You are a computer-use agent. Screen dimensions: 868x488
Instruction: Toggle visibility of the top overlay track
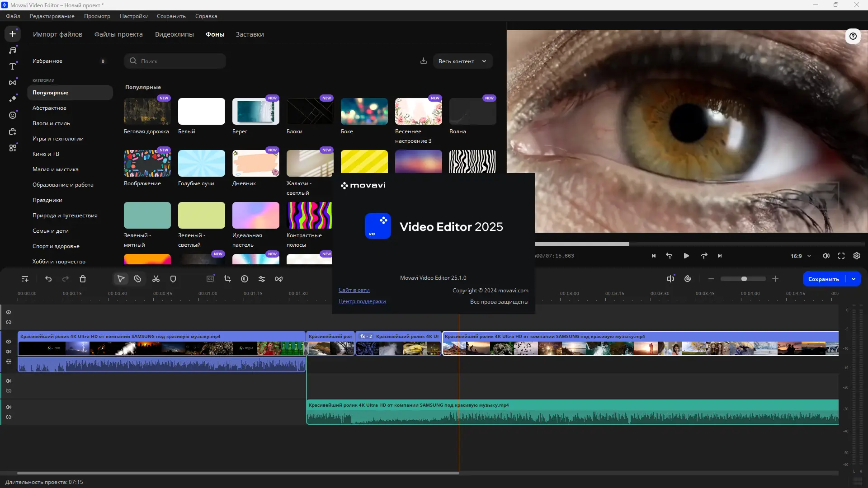tap(9, 312)
